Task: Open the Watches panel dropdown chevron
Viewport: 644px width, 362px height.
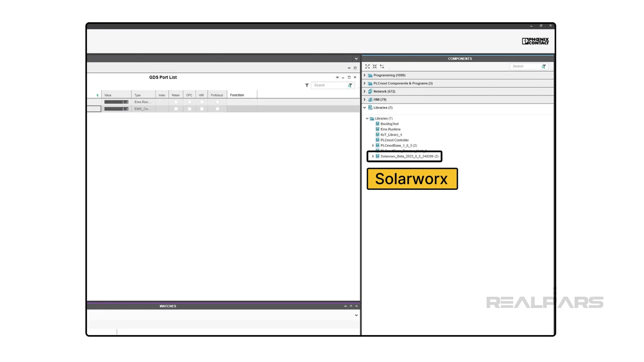Action: coord(356,315)
